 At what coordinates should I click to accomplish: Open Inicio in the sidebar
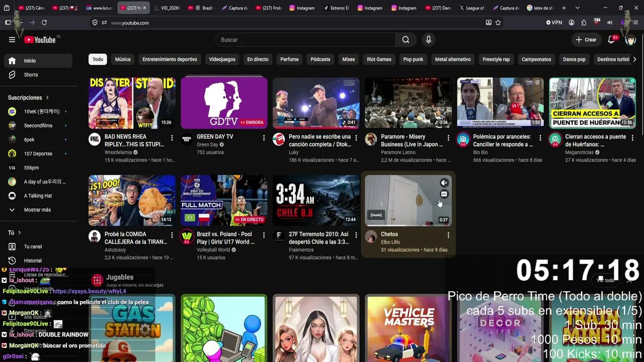(38, 61)
